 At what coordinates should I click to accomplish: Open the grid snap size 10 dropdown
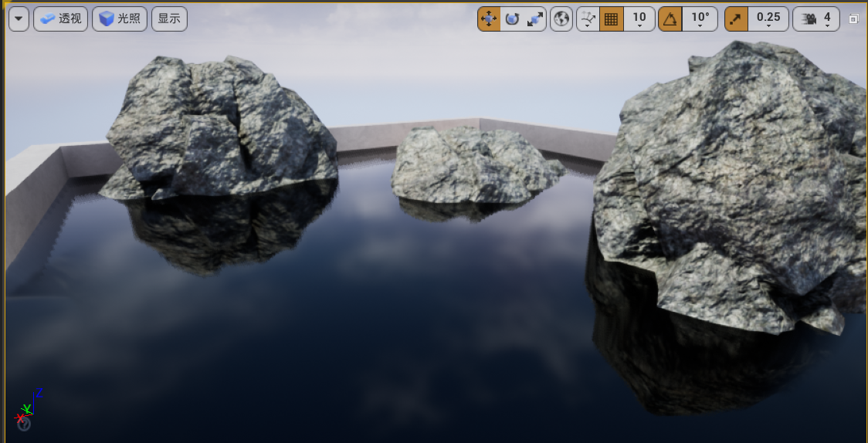point(639,19)
